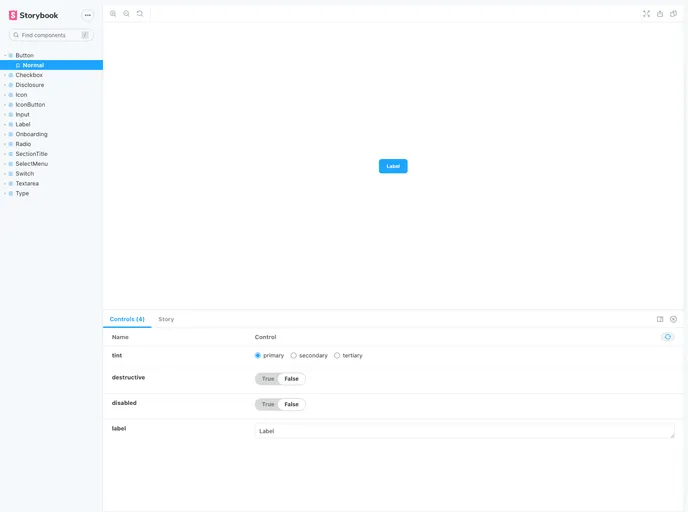688x512 pixels.
Task: Click the label property name
Action: [x=119, y=428]
